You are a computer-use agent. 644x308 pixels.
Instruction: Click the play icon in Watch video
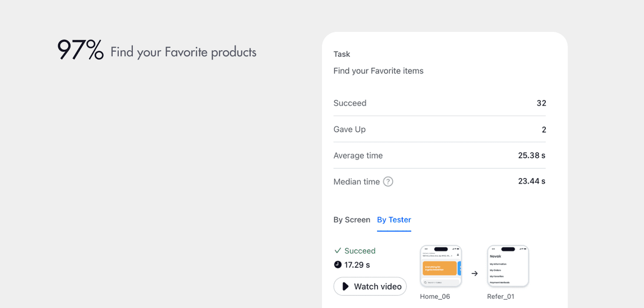(345, 286)
